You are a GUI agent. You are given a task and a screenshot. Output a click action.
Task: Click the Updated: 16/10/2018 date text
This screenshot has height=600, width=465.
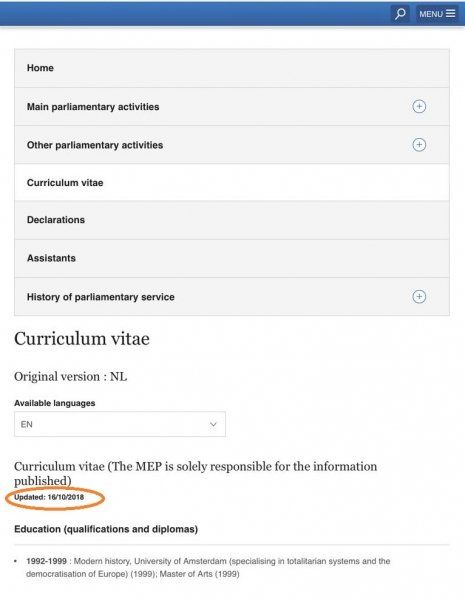[49, 497]
